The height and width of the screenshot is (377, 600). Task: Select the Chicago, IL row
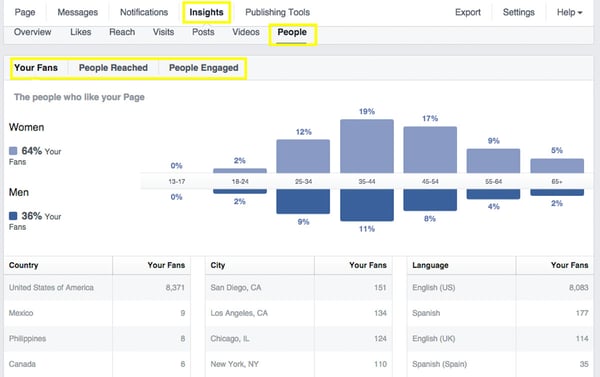pyautogui.click(x=299, y=339)
